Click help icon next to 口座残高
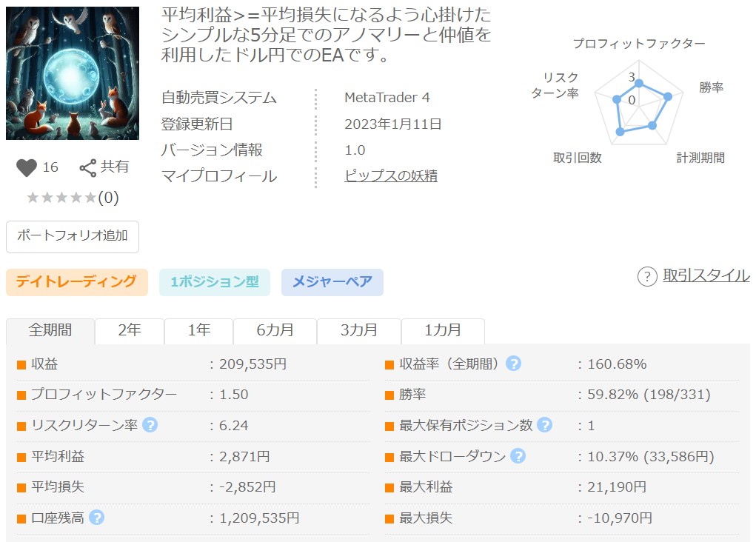The height and width of the screenshot is (542, 756). [x=96, y=518]
